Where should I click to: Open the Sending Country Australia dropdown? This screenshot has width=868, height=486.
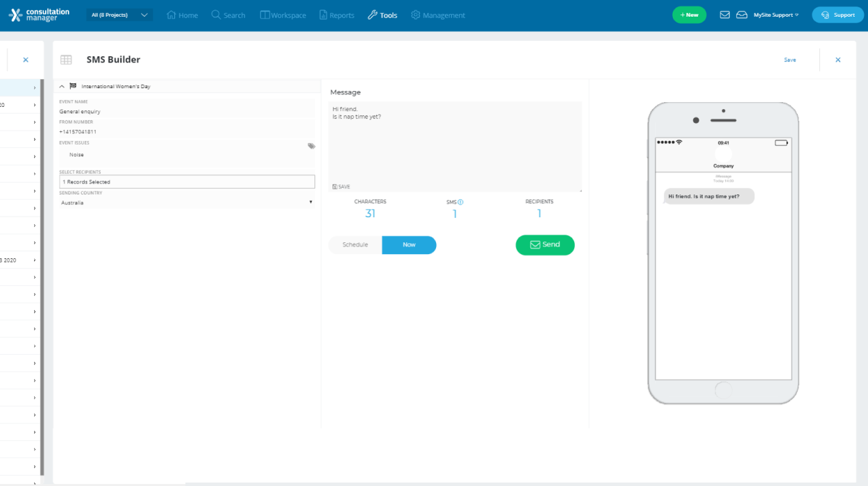(187, 203)
